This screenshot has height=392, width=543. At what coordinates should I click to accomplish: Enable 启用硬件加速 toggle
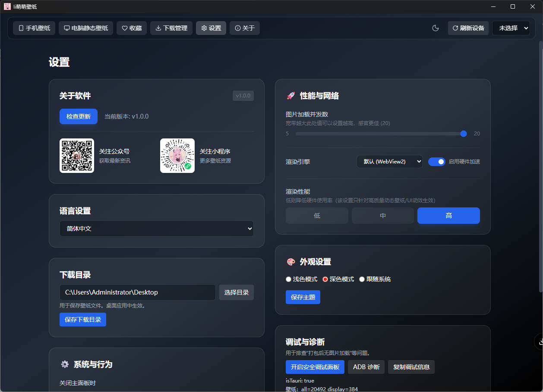(x=437, y=162)
